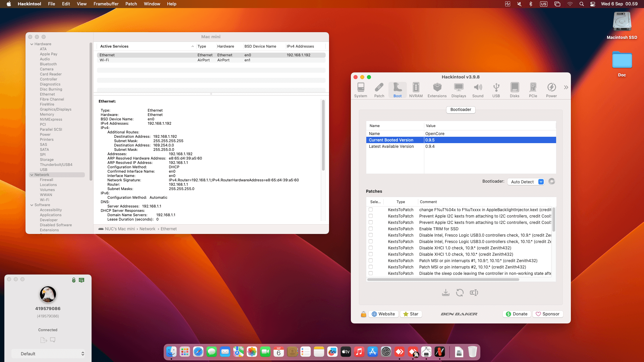Tick the AppleBacklightInjector patch checkbox

click(371, 209)
